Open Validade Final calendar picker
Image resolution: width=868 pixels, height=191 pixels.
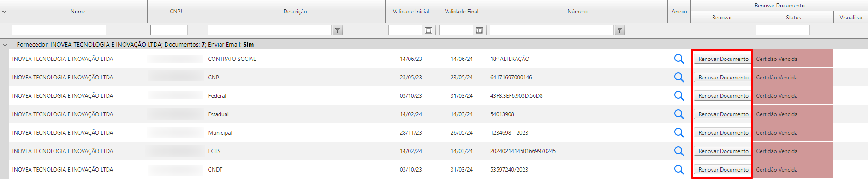point(479,30)
